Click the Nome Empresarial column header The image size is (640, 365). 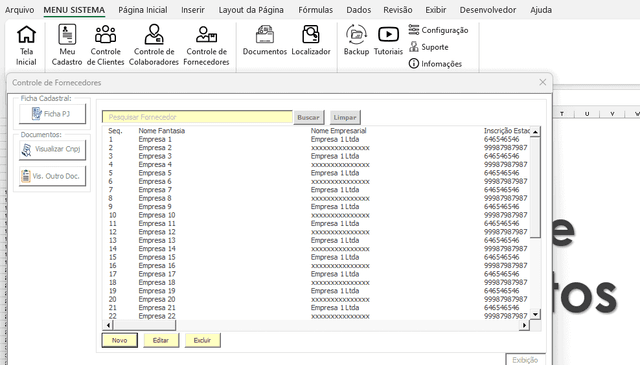pyautogui.click(x=338, y=131)
